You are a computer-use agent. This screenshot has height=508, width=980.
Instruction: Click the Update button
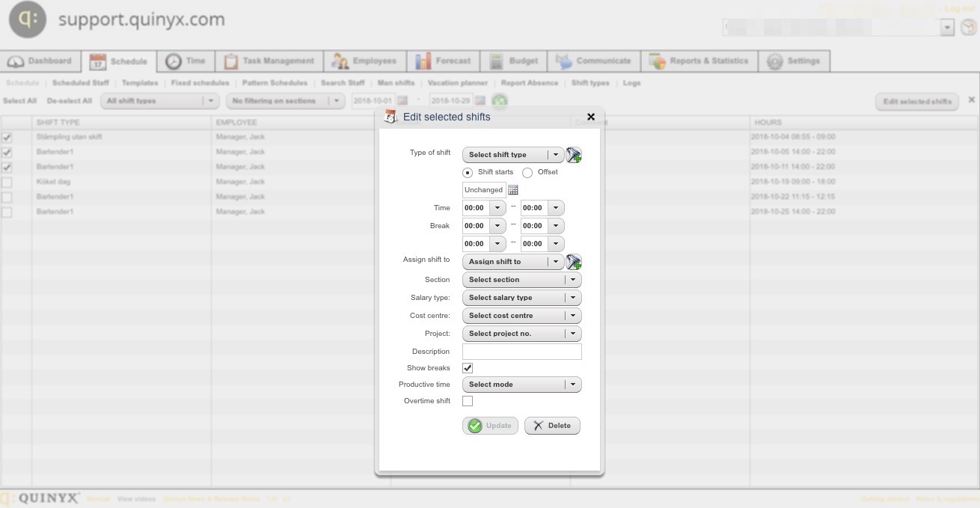pos(490,426)
